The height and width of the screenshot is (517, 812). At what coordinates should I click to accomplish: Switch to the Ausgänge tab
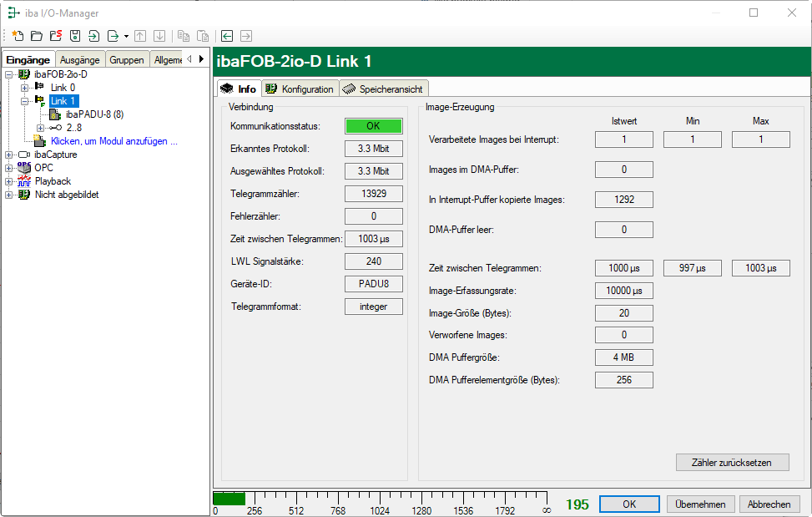(x=80, y=60)
